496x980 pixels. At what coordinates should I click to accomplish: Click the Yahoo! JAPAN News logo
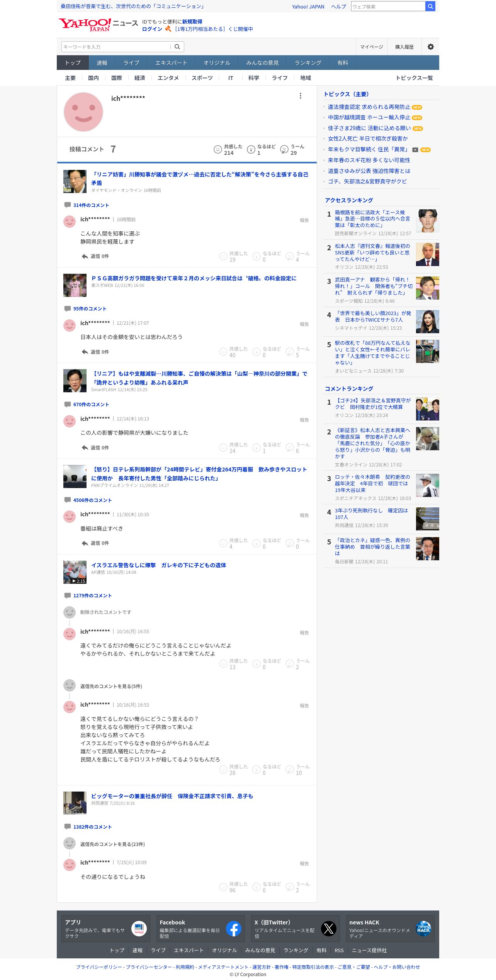pyautogui.click(x=98, y=25)
